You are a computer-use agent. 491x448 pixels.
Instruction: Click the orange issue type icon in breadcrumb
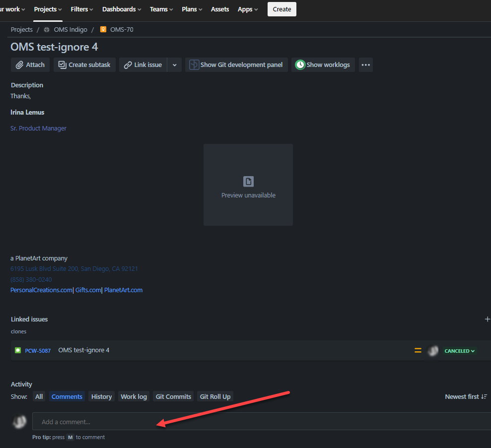[103, 29]
